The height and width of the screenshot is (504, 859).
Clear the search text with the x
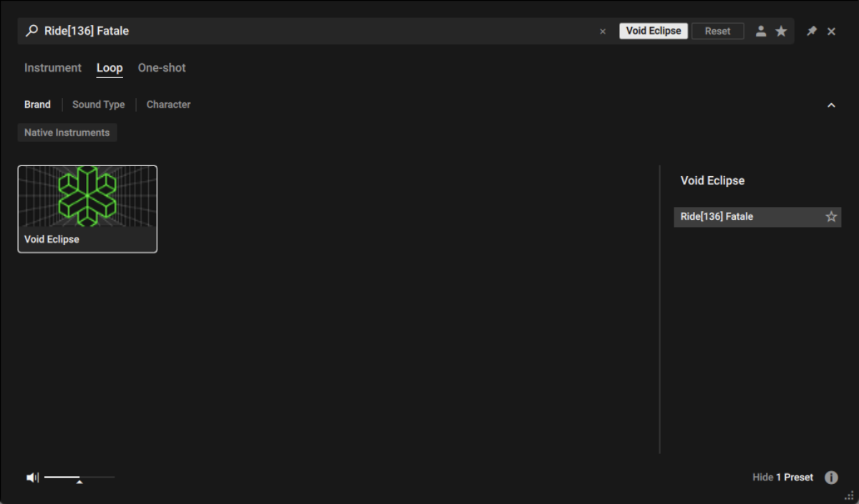click(x=603, y=31)
